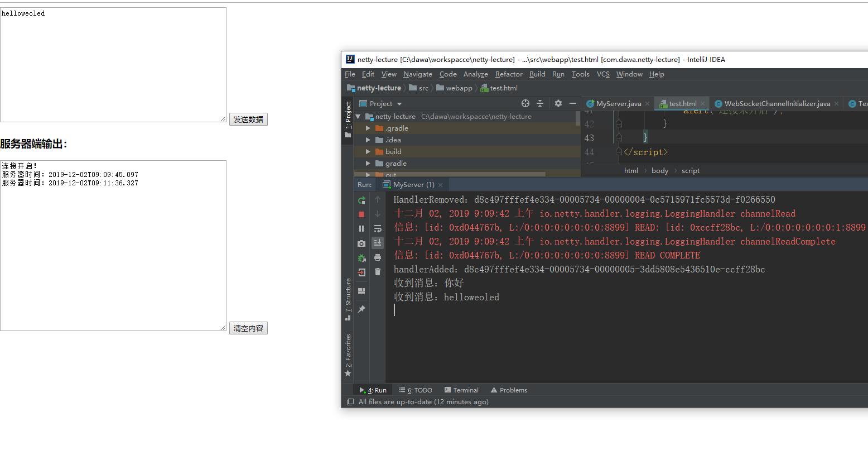868x455 pixels.
Task: Open Project panel gear settings
Action: coord(558,103)
